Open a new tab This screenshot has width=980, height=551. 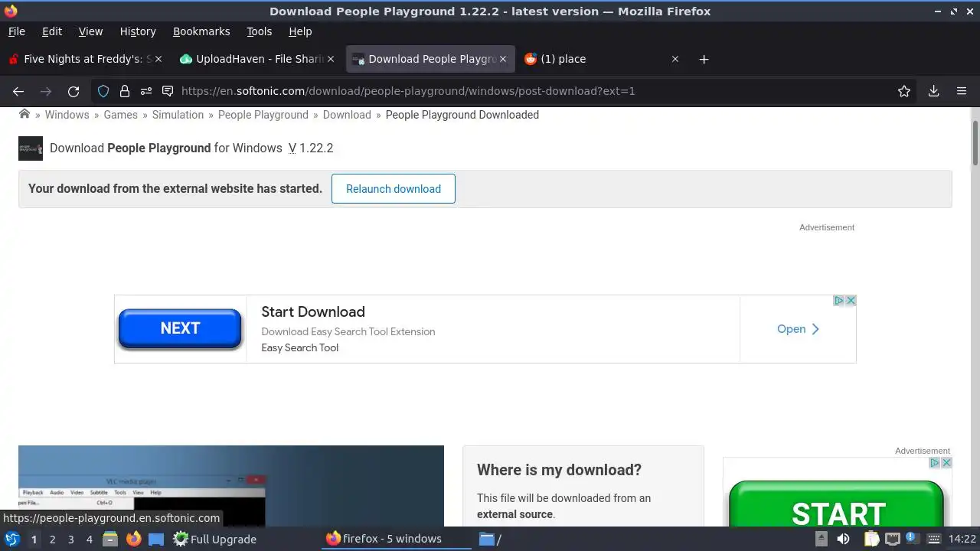(x=704, y=59)
